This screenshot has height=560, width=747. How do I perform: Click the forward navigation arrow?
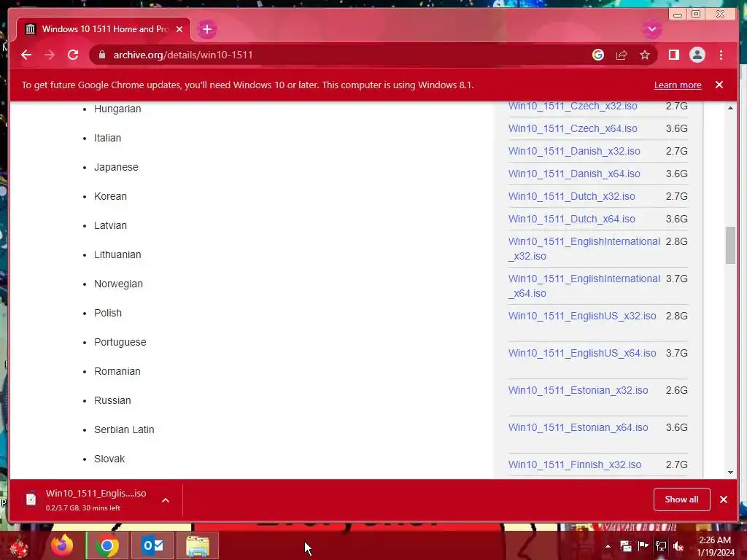(x=50, y=55)
